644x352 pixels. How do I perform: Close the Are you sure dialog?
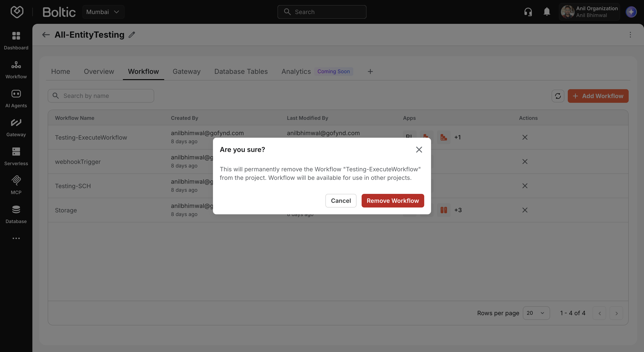(x=419, y=149)
